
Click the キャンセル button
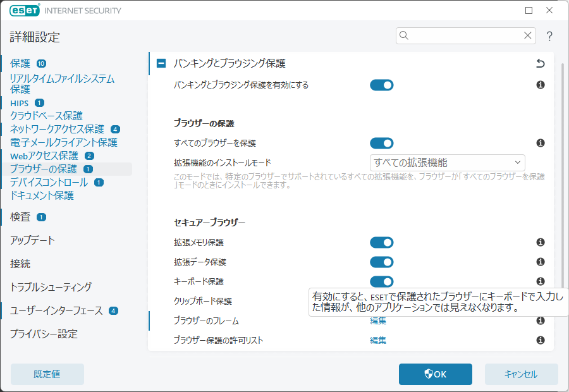[x=521, y=374]
